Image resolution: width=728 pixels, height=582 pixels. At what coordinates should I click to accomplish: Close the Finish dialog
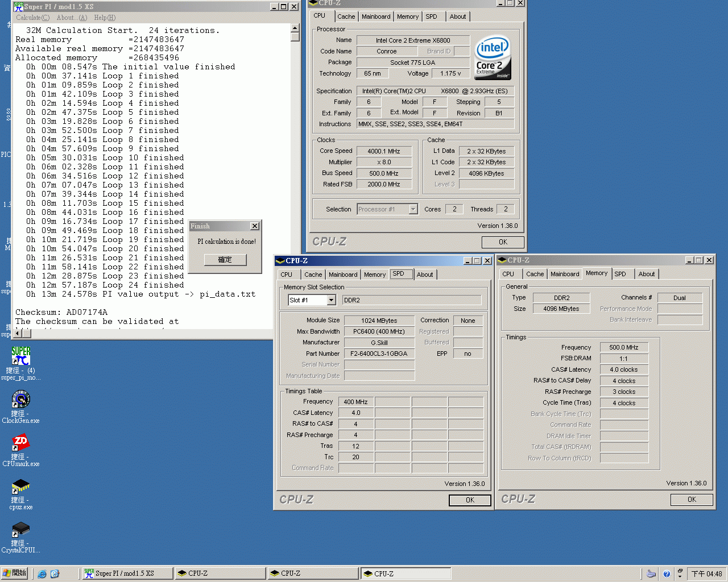[x=255, y=226]
